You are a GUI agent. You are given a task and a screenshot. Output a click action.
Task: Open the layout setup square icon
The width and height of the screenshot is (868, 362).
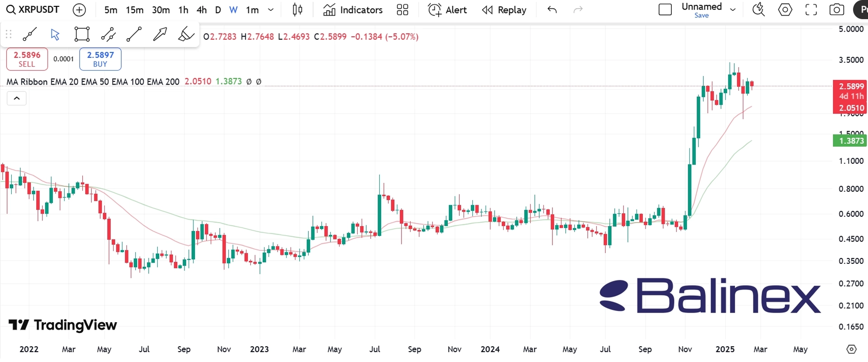tap(665, 10)
